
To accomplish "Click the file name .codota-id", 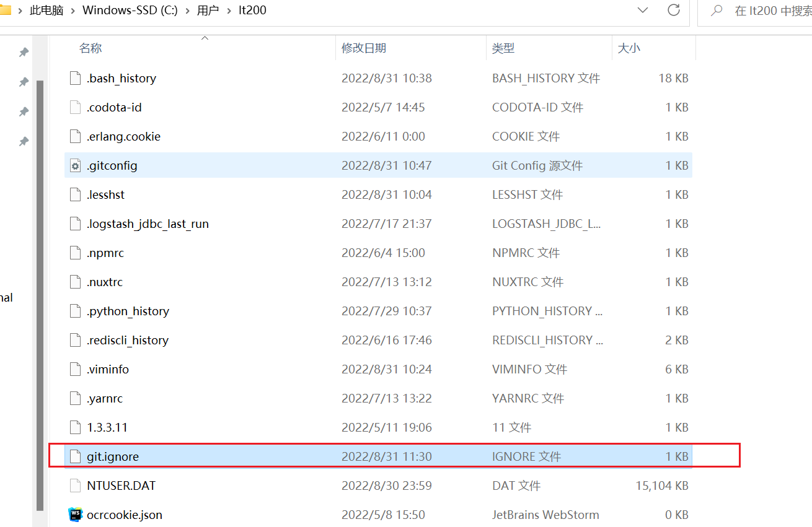I will coord(114,108).
